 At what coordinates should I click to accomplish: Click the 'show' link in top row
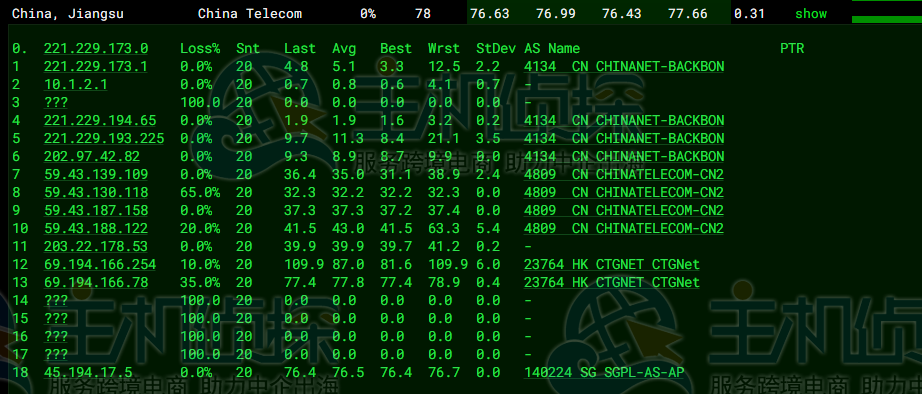811,14
